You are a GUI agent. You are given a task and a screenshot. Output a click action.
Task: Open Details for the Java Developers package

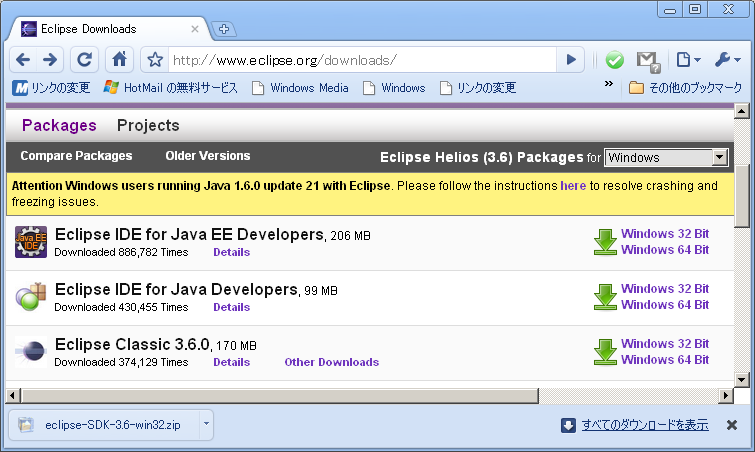232,307
